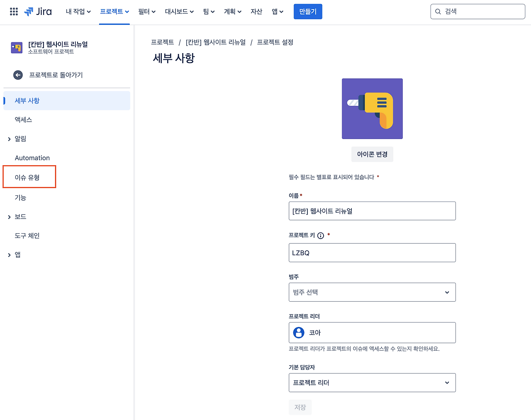Open the 대시보드 menu
Viewport: 531px width, 420px height.
point(179,11)
